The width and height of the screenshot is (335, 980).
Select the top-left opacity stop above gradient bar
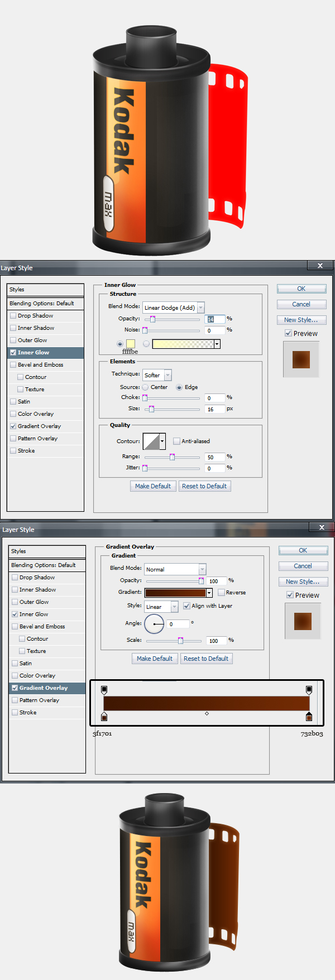pyautogui.click(x=104, y=690)
